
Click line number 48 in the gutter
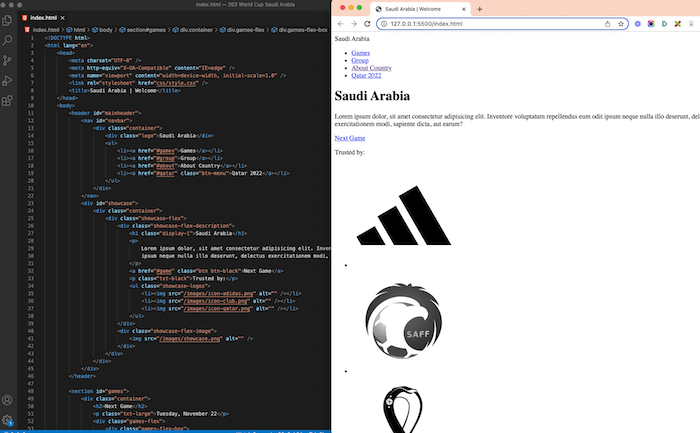(31, 391)
